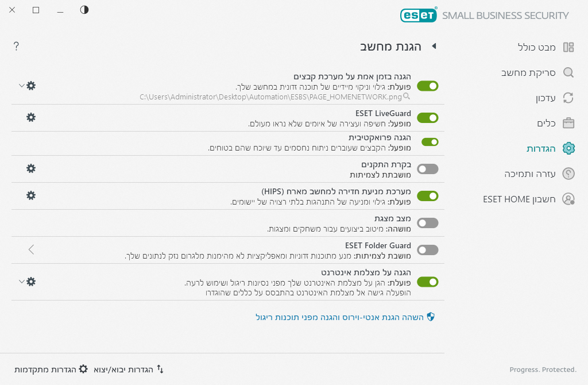
Task: Turn on מצב מצגת toggle
Action: pyautogui.click(x=427, y=223)
